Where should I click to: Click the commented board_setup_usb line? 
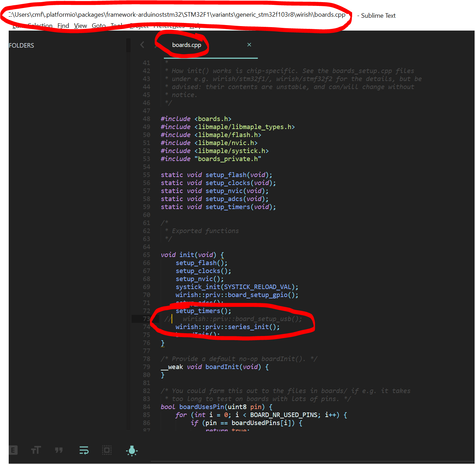coord(242,319)
